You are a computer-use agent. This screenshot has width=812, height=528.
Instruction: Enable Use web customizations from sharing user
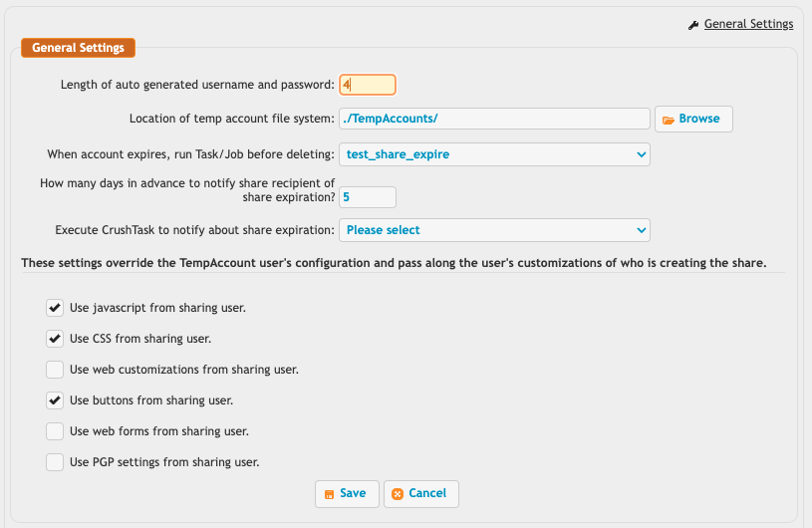[55, 370]
